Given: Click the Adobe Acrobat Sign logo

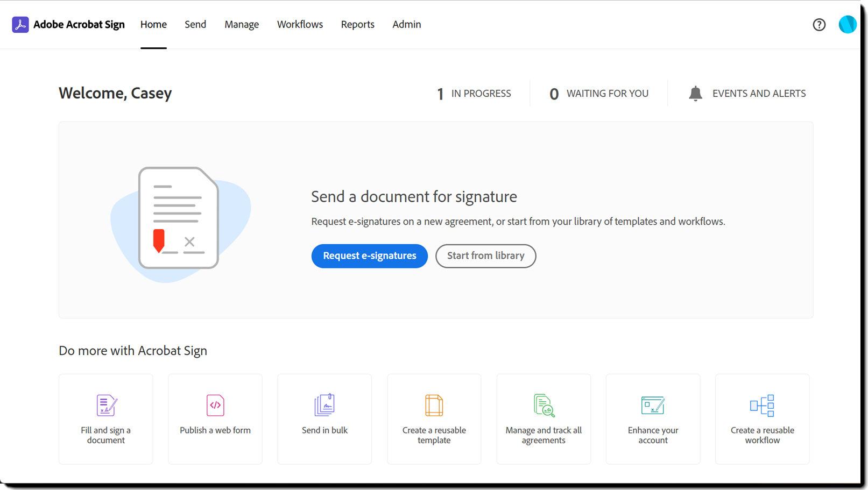Looking at the screenshot, I should (68, 24).
